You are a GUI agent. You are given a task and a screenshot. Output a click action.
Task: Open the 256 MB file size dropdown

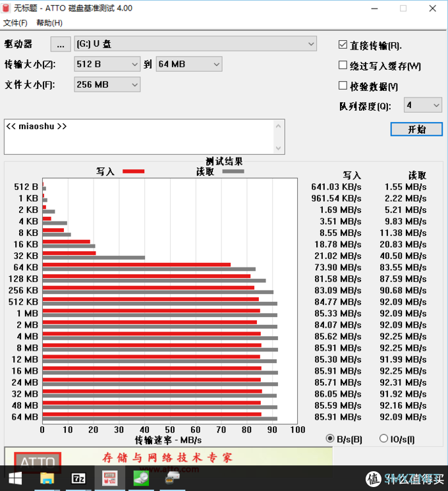(x=107, y=84)
